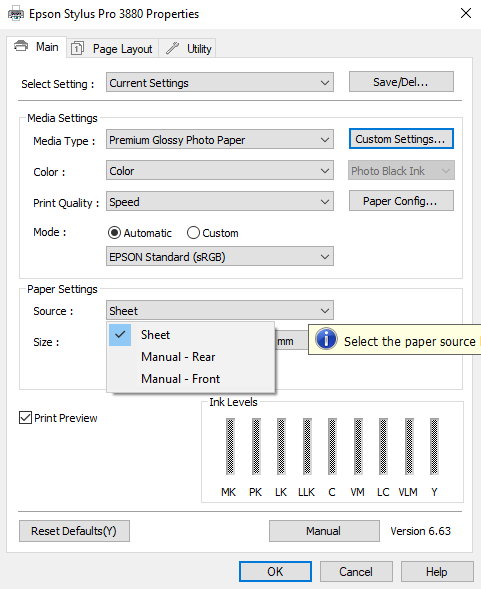This screenshot has height=589, width=481.
Task: Click the LLK ink level bar
Action: pos(307,446)
